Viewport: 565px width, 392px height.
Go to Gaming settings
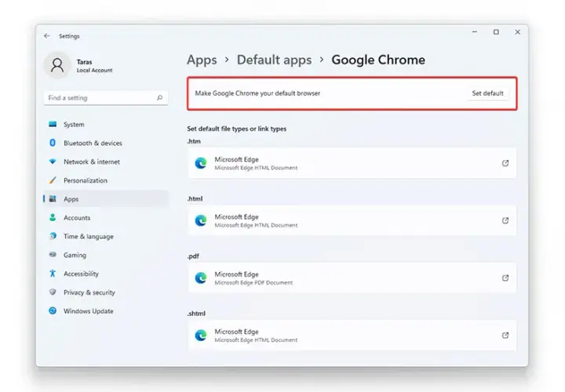point(106,255)
